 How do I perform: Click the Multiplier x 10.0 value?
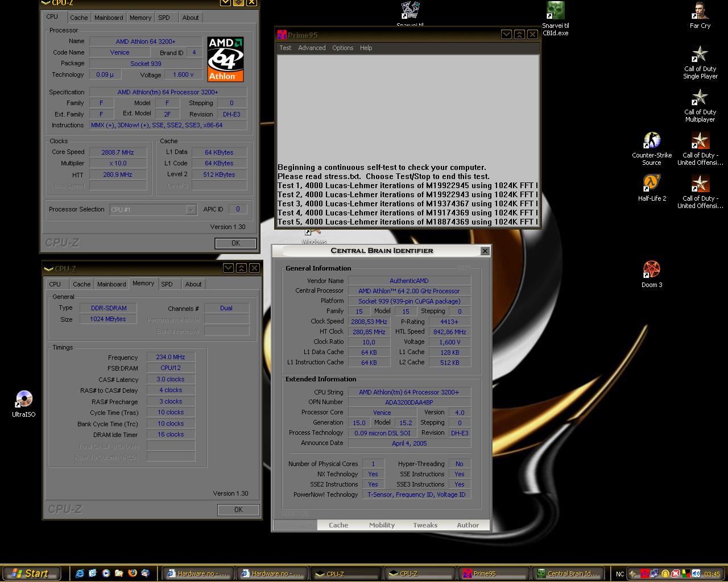point(118,163)
